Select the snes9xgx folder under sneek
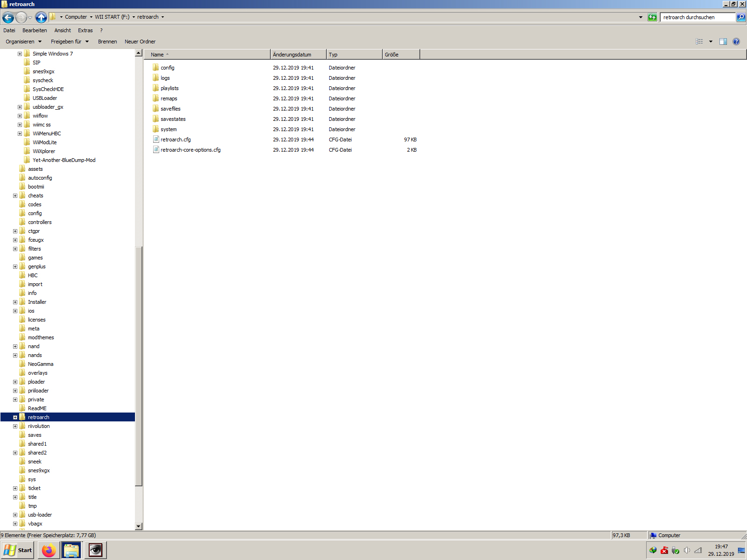This screenshot has height=560, width=747. point(39,470)
